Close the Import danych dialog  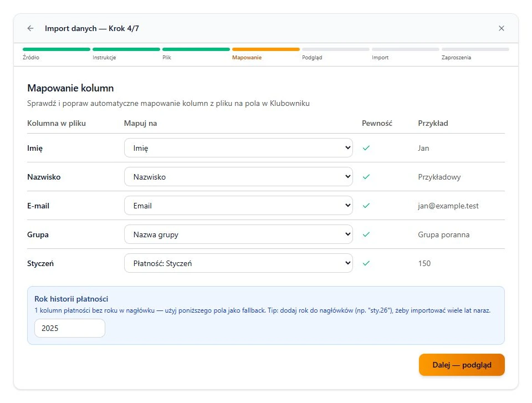[x=501, y=28]
